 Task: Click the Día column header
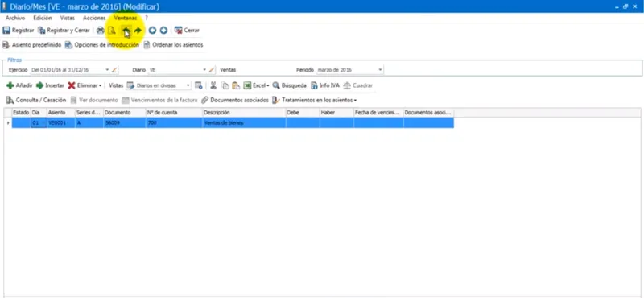click(x=39, y=112)
